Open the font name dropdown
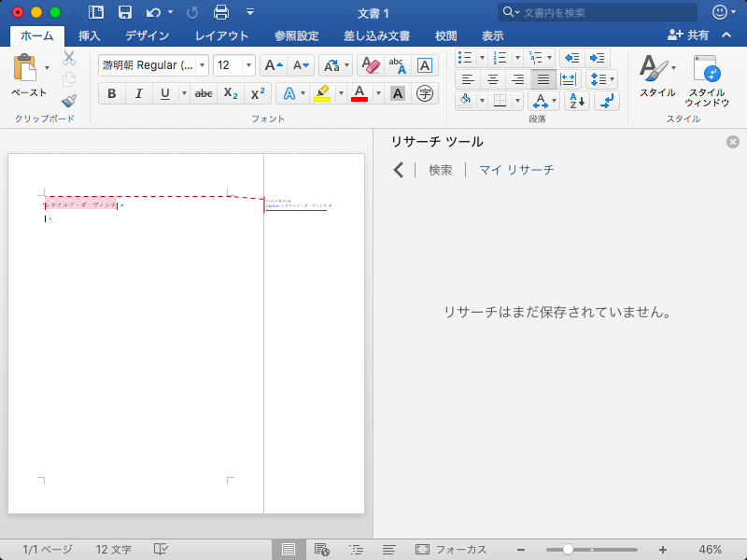747x560 pixels. (202, 65)
